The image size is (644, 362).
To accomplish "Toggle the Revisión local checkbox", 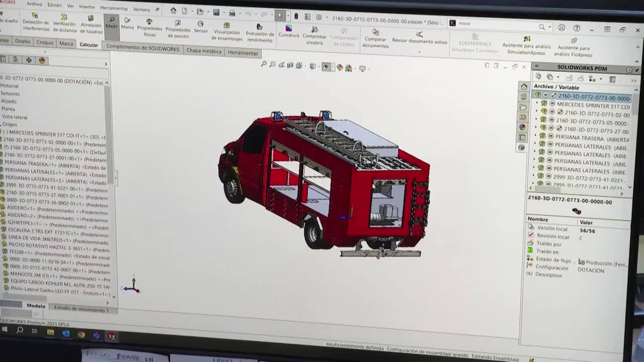I will (x=531, y=235).
